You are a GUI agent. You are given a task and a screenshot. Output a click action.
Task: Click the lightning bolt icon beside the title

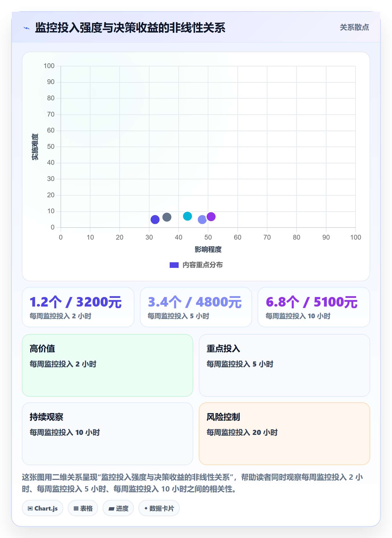[x=27, y=28]
